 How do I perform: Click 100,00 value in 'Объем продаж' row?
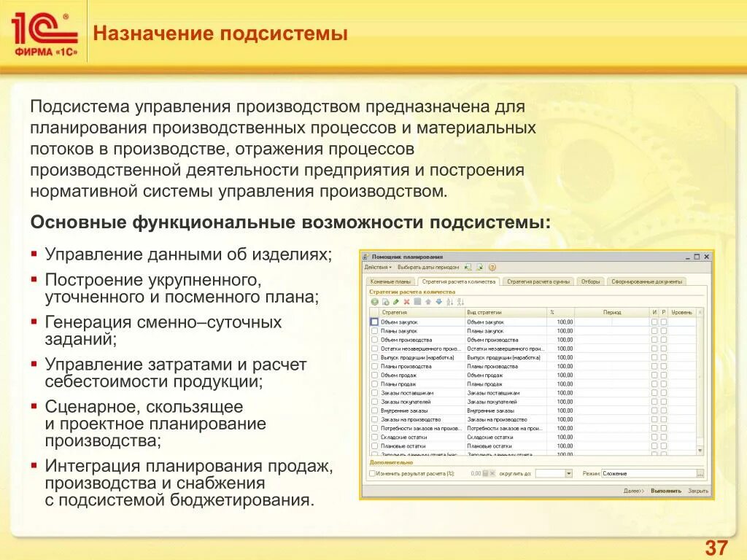565,376
